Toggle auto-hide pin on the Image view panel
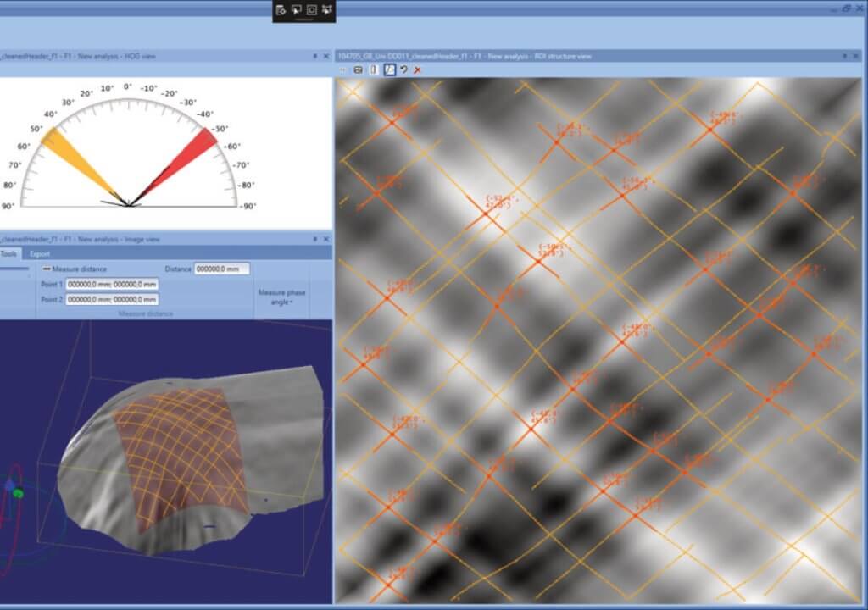The image size is (868, 610). tap(314, 237)
